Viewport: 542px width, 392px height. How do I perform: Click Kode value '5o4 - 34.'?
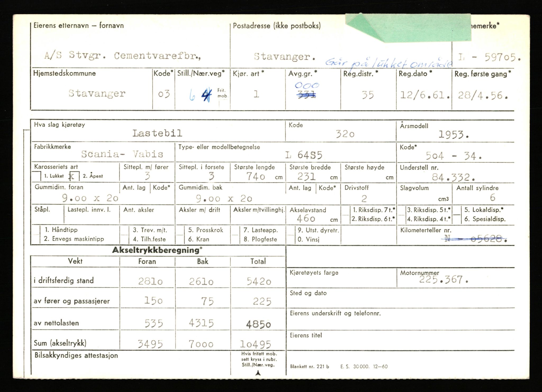tap(454, 156)
